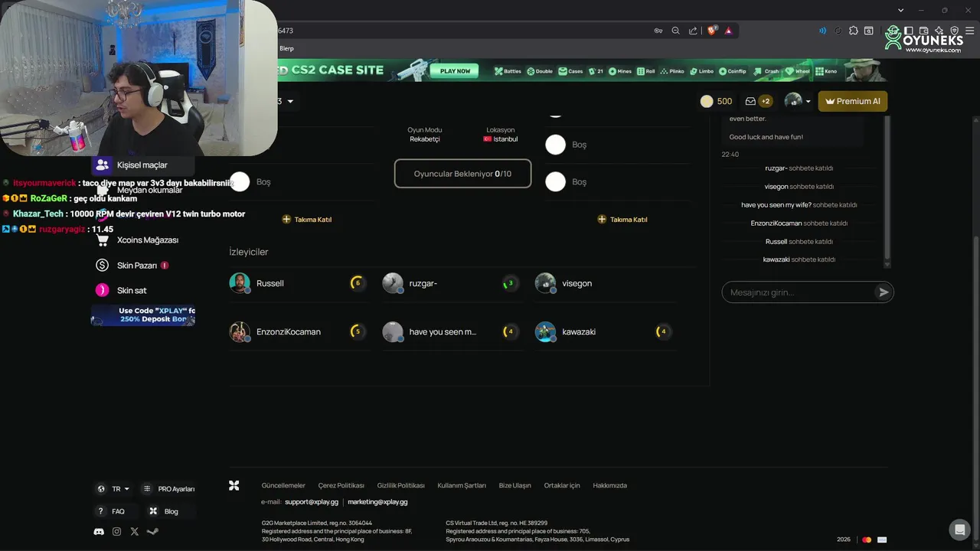The width and height of the screenshot is (980, 551).
Task: Click the Skin Pazarı dollar icon
Action: [102, 265]
